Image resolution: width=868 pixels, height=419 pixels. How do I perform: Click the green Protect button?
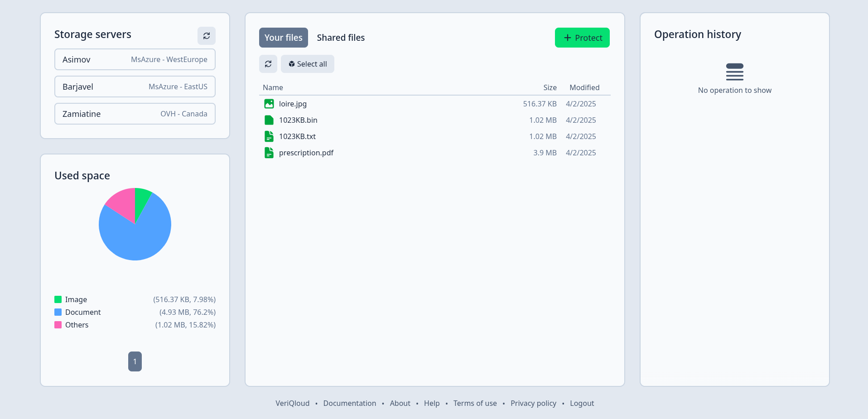[582, 38]
